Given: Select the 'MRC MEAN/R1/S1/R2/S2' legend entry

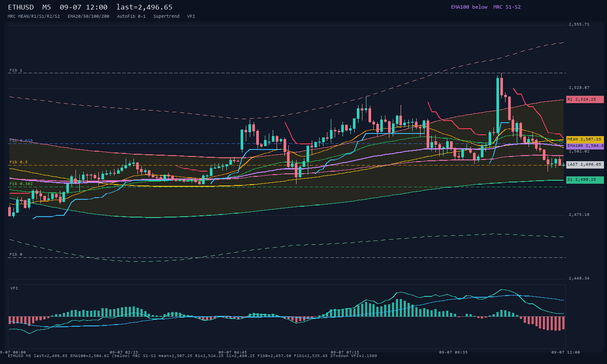Looking at the screenshot, I should [x=34, y=16].
